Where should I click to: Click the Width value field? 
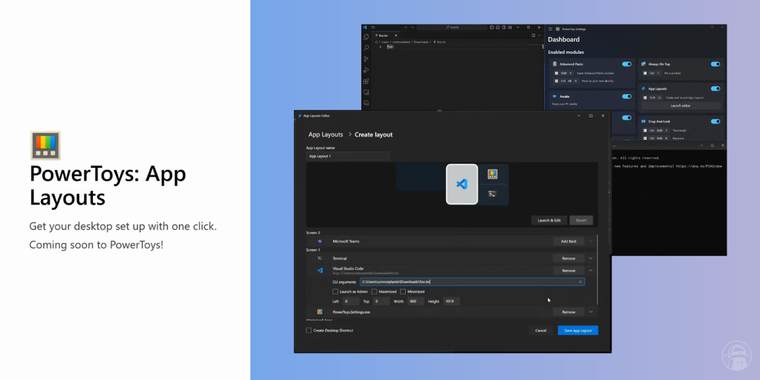(415, 301)
